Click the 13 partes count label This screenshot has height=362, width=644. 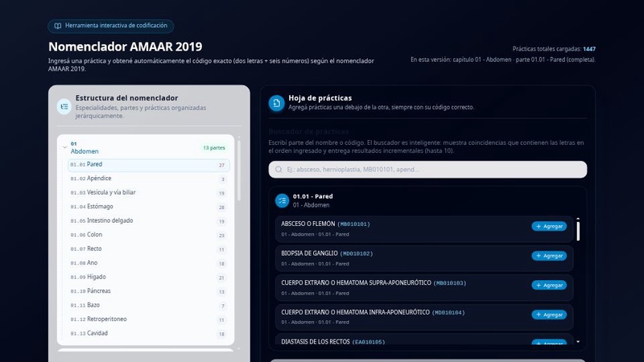click(x=214, y=148)
